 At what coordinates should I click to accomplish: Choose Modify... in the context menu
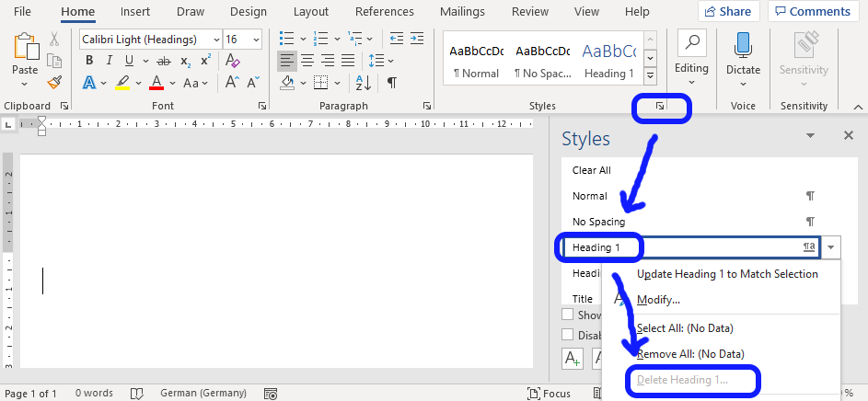(x=658, y=300)
